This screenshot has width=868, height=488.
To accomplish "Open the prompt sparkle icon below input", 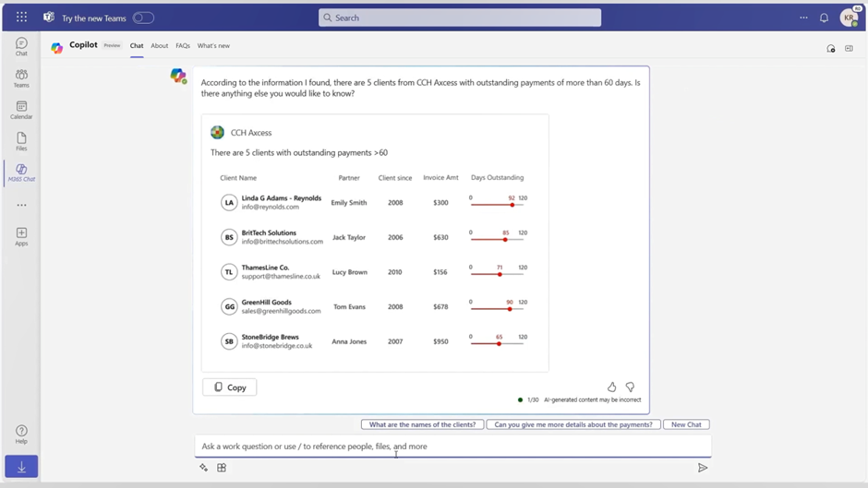I will coord(204,468).
